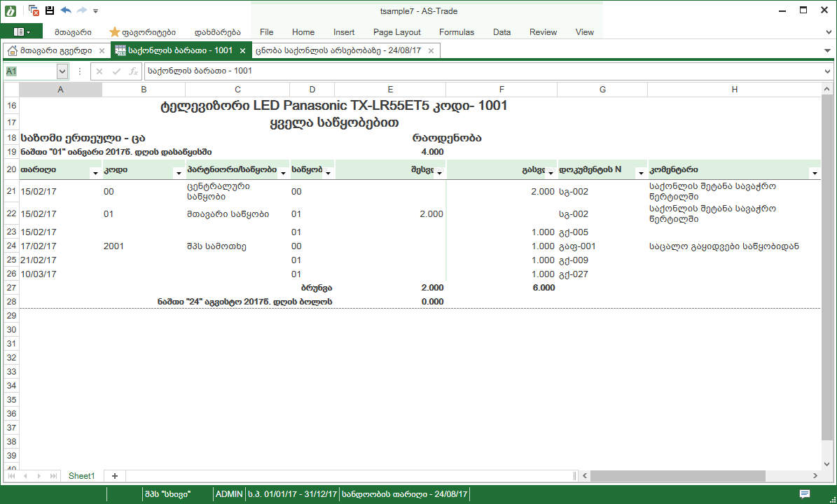This screenshot has height=504, width=837.
Task: Click the horizontal scrollbar thumb
Action: (x=677, y=476)
